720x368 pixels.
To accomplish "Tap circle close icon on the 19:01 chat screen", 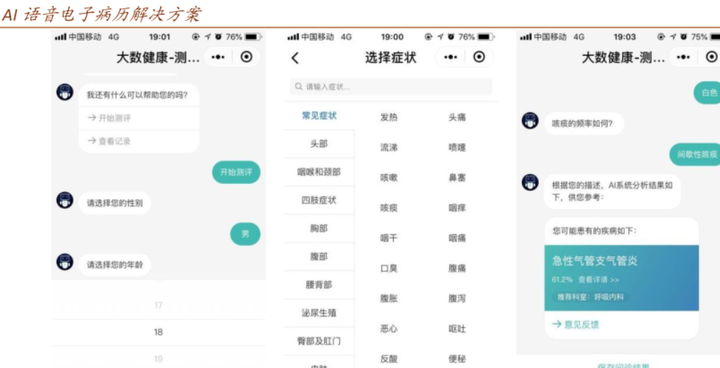I will (247, 57).
